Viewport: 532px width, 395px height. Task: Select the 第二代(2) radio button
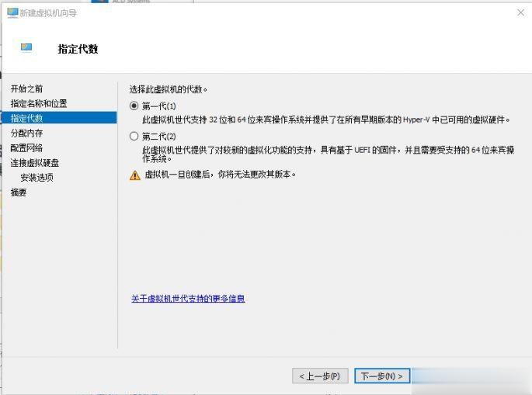[134, 137]
